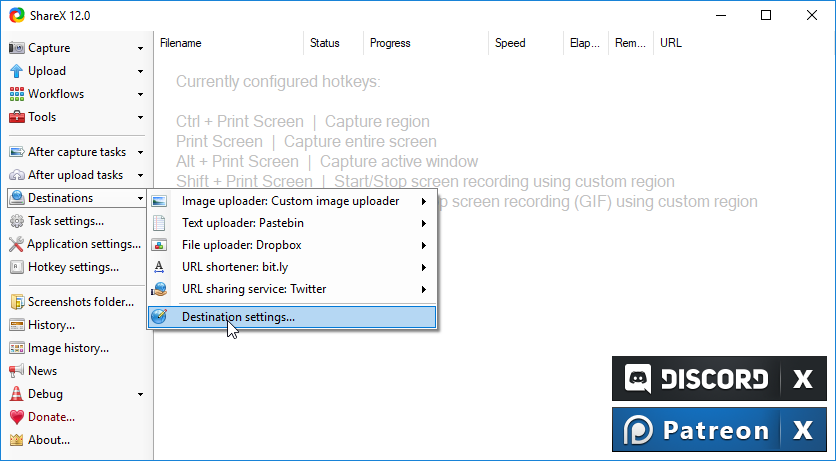Click the Image uploader picture icon
This screenshot has height=461, width=836.
click(x=159, y=201)
